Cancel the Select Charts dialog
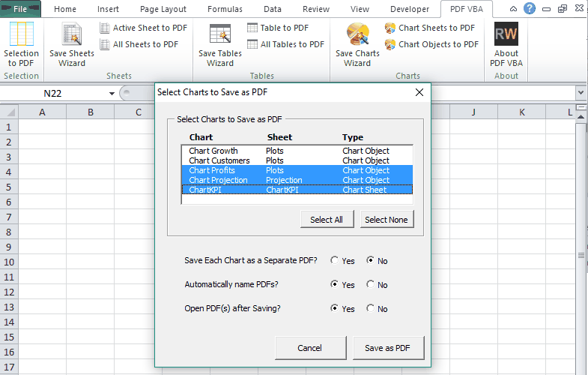Viewport: 588px width, 375px height. click(x=309, y=348)
